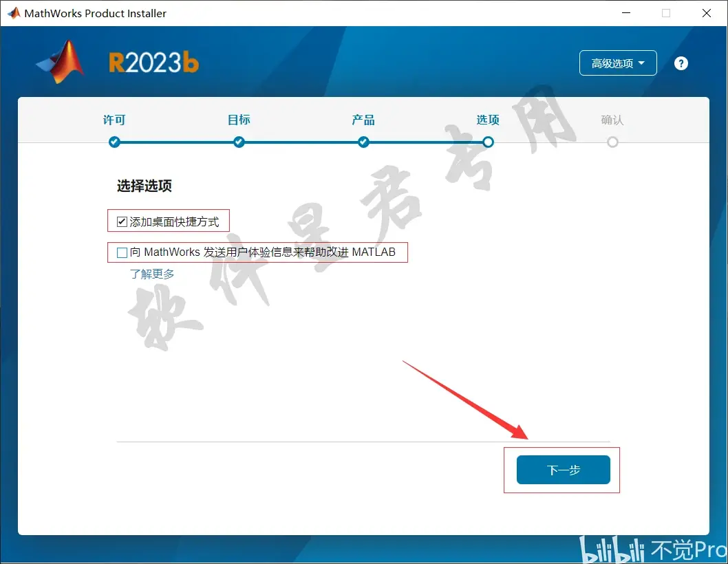Click the MathWorks Product Installer title text
Screen dimensions: 728x564
point(95,14)
